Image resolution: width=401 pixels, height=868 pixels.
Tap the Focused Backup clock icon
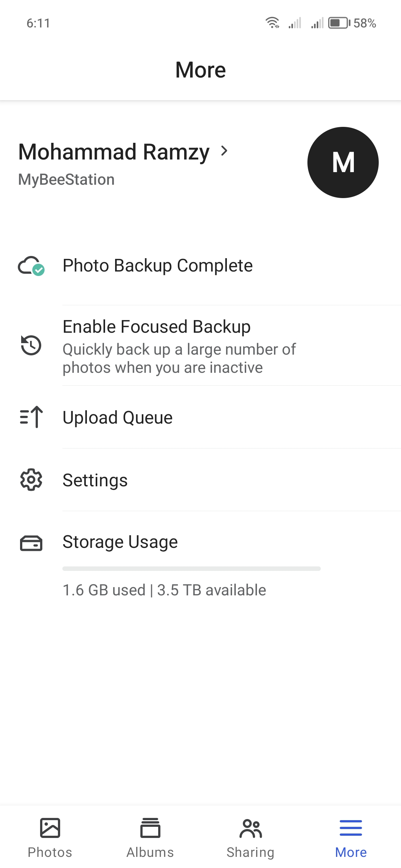point(31,345)
